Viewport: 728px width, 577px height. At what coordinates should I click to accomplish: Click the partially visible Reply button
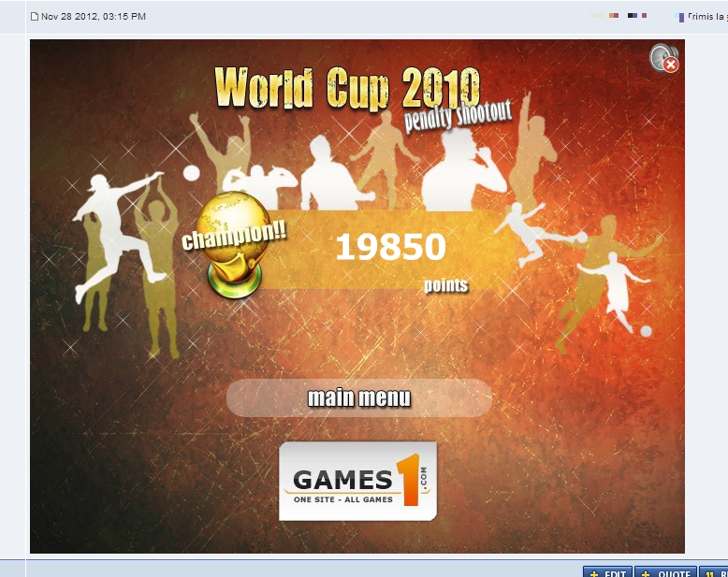click(x=715, y=572)
